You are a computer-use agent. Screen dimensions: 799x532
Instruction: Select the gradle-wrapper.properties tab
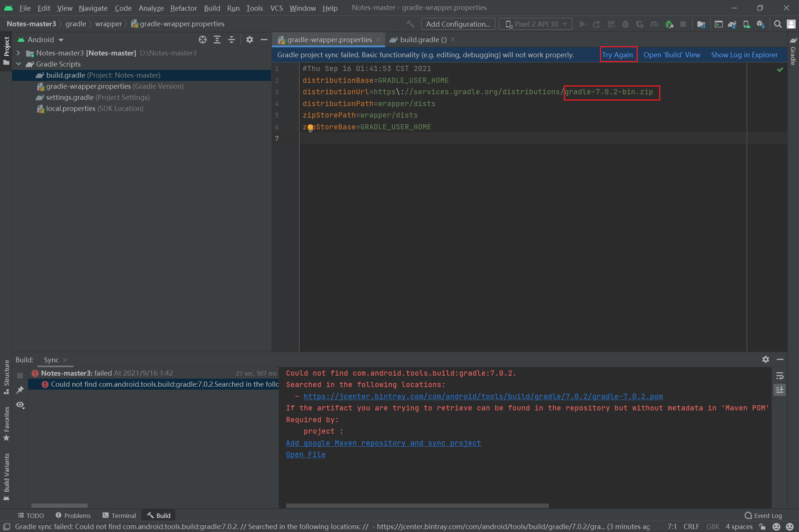[326, 39]
